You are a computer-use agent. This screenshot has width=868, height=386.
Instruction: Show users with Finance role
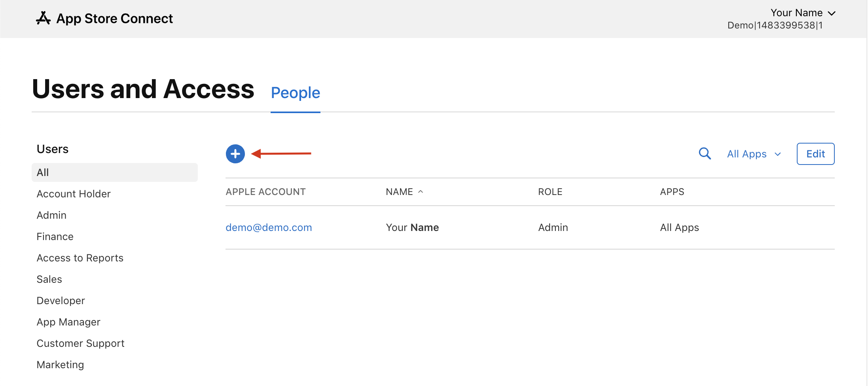[55, 237]
